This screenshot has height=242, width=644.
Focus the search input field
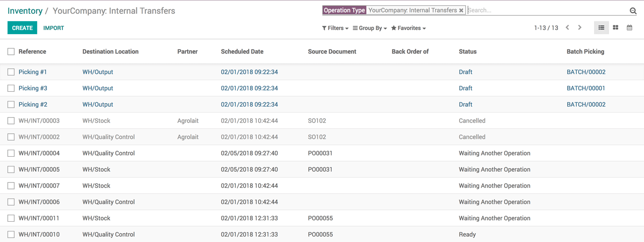[x=547, y=10]
